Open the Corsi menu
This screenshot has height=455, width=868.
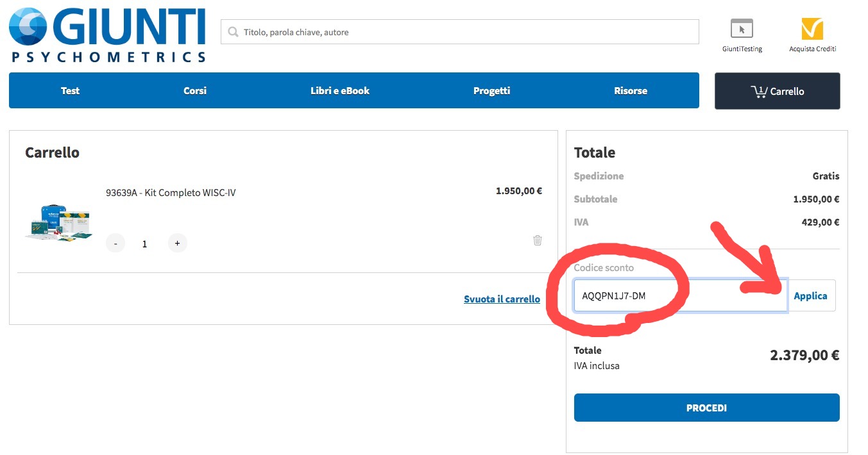click(x=195, y=91)
